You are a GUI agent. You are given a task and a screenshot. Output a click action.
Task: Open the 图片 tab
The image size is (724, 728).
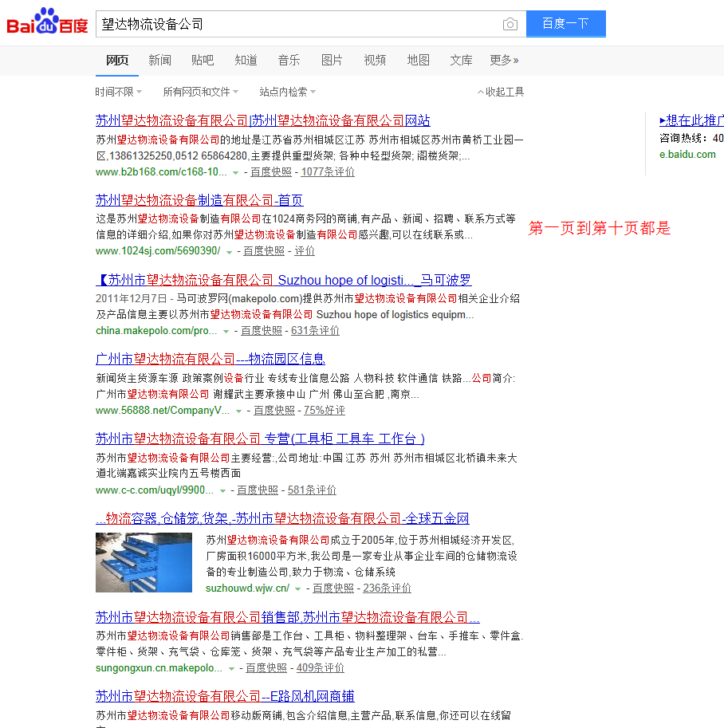332,60
